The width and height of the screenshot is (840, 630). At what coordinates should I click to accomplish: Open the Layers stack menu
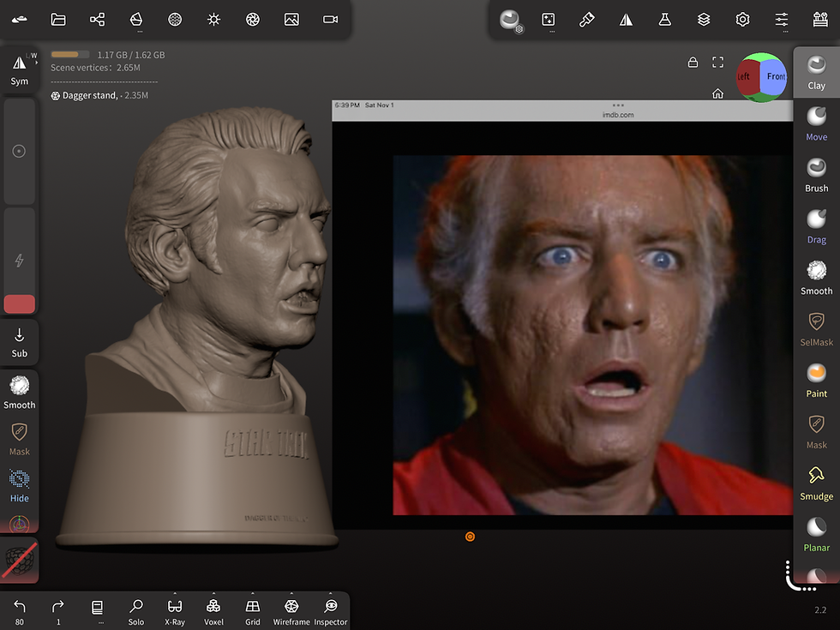[704, 20]
